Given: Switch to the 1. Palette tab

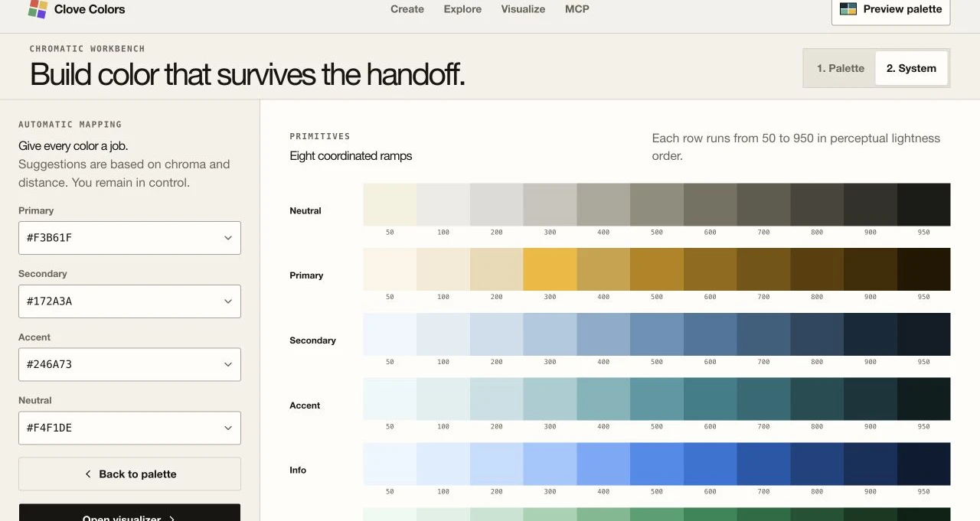Looking at the screenshot, I should 841,68.
